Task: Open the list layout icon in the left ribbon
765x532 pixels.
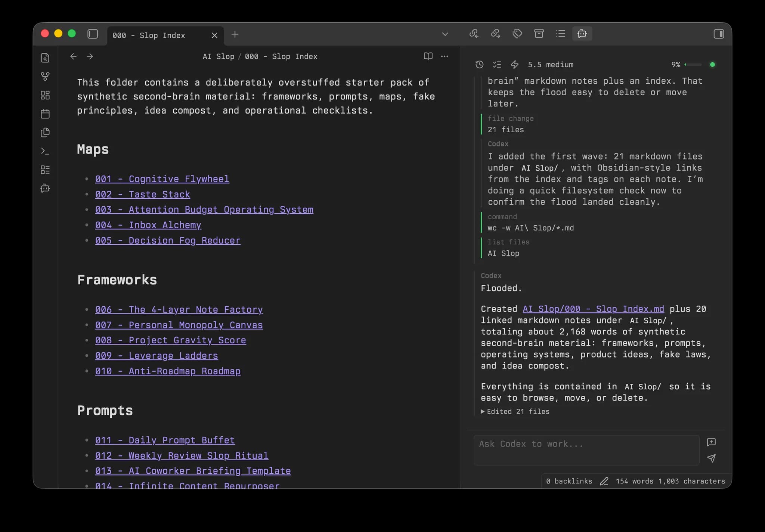Action: coord(45,170)
